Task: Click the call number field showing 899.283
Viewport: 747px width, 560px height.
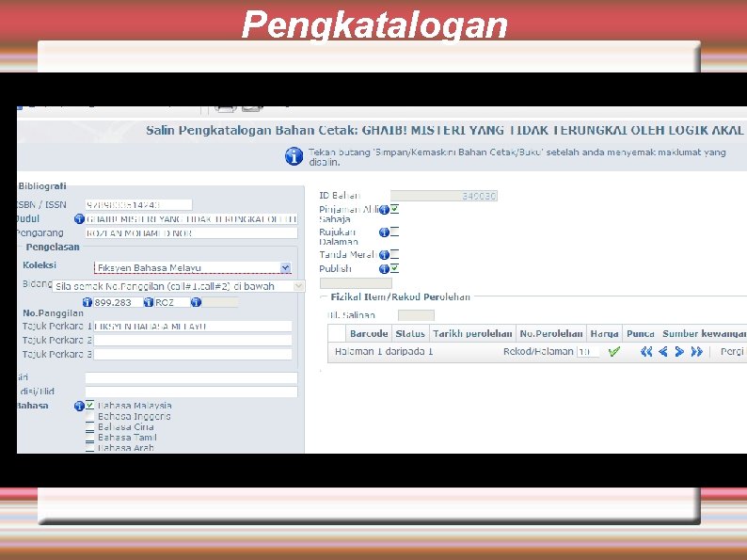Action: point(118,302)
